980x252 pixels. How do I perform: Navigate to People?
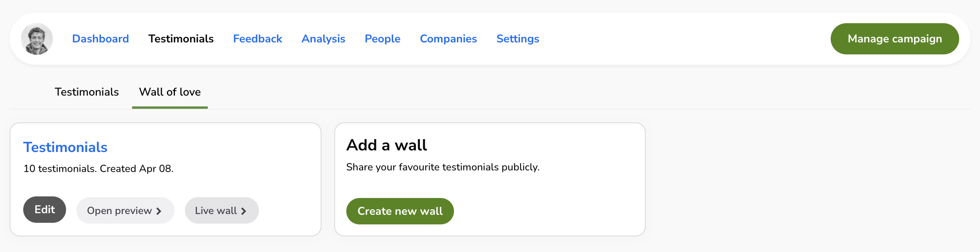[x=382, y=39]
